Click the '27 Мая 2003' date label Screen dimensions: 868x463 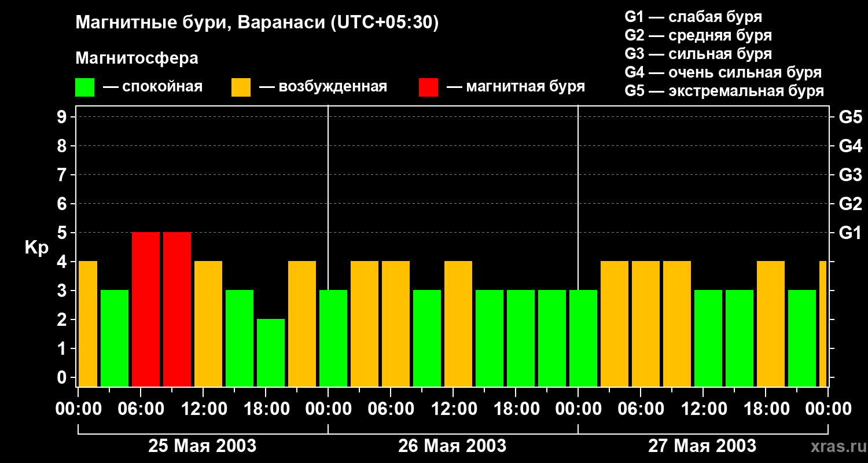(703, 446)
